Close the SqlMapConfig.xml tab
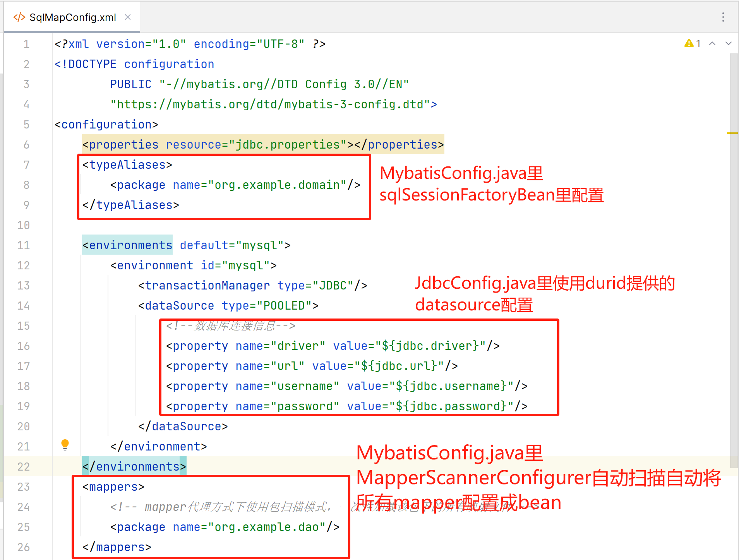The height and width of the screenshot is (560, 739). pyautogui.click(x=128, y=17)
